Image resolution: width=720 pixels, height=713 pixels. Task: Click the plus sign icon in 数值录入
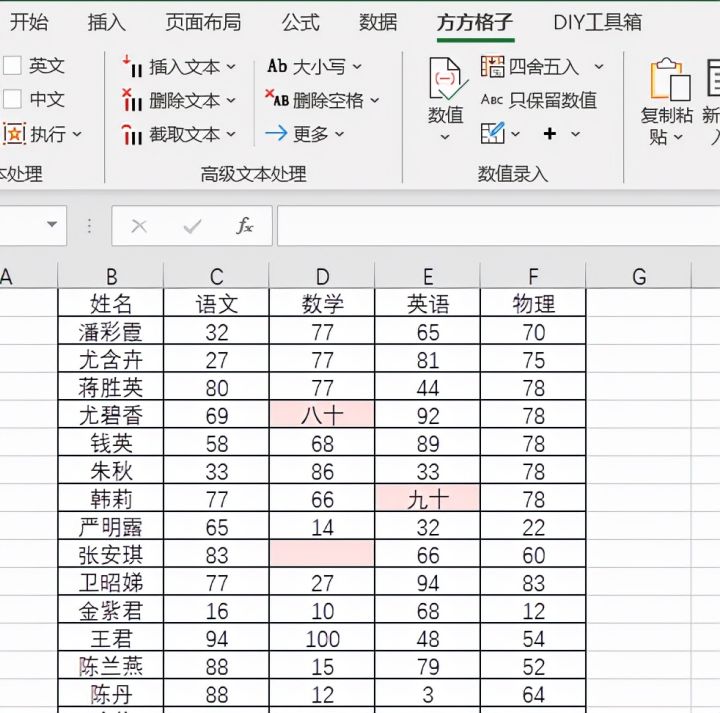point(550,134)
